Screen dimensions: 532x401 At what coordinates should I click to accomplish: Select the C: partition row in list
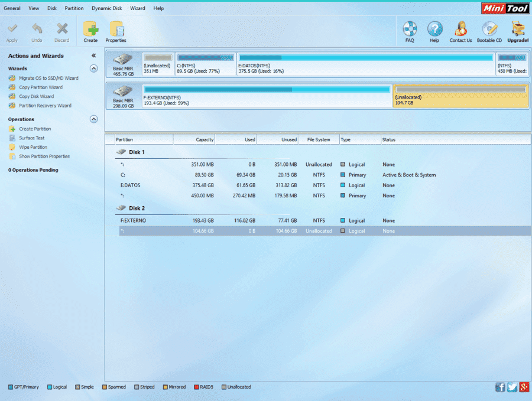pyautogui.click(x=318, y=175)
